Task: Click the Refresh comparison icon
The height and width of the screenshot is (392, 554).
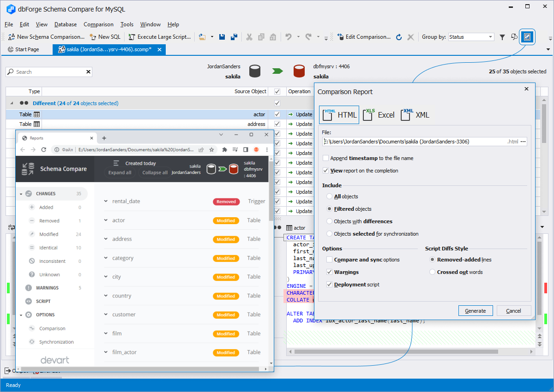Action: (x=399, y=37)
